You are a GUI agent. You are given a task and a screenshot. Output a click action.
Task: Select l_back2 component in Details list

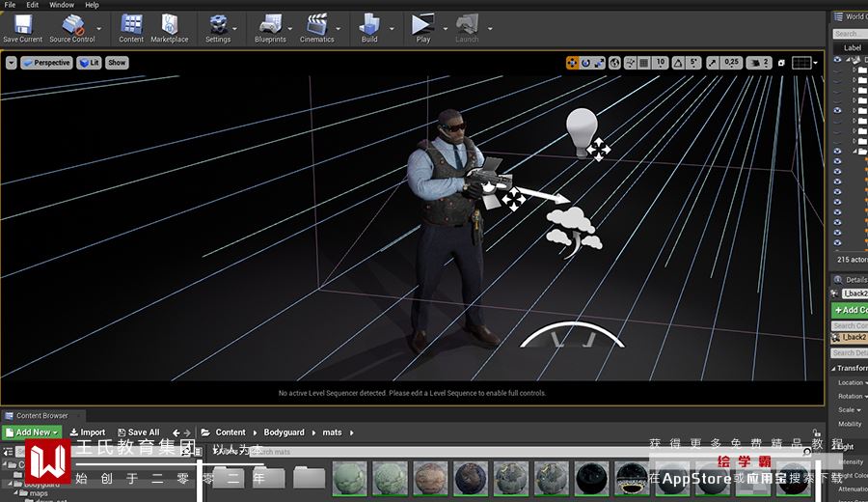coord(851,338)
